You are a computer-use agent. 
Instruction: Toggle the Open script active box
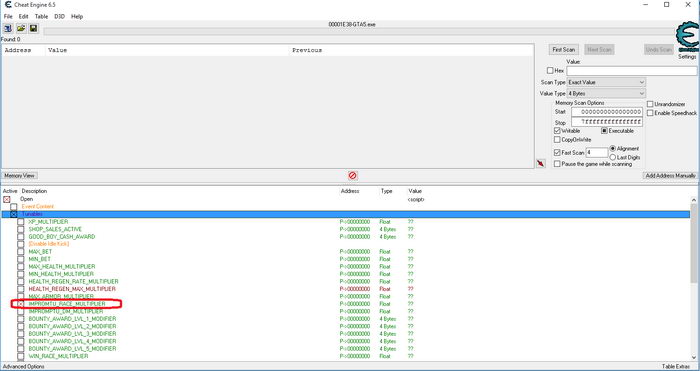tap(7, 199)
